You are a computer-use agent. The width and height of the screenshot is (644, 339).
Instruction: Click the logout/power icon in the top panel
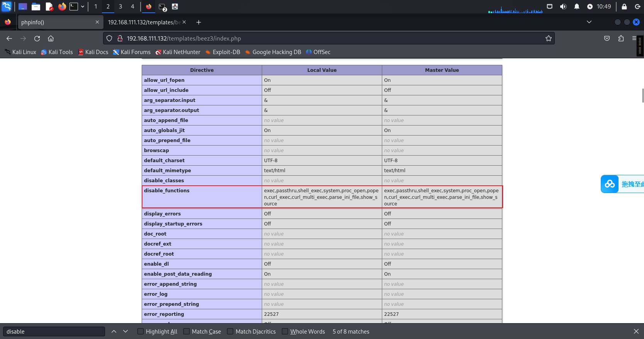click(637, 7)
